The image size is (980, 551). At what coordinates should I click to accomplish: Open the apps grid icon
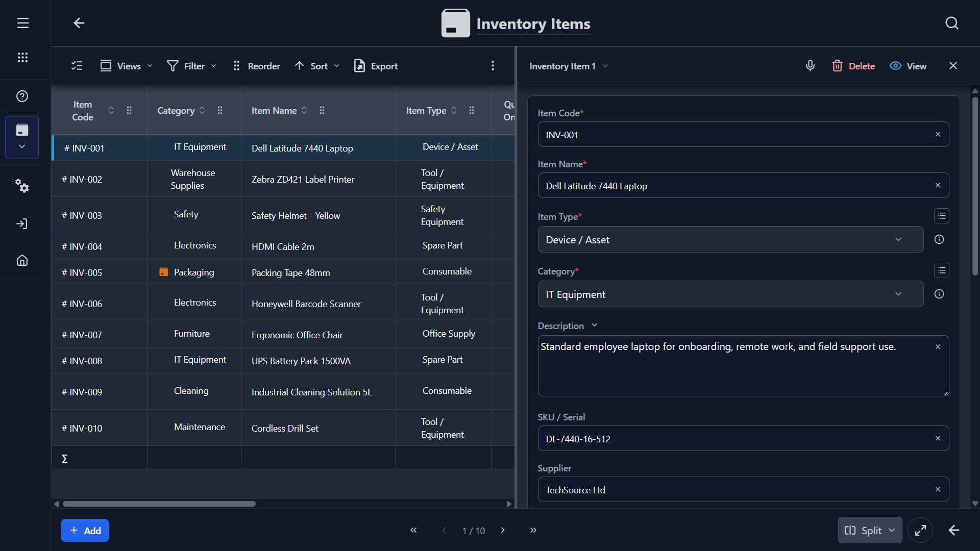pyautogui.click(x=22, y=57)
